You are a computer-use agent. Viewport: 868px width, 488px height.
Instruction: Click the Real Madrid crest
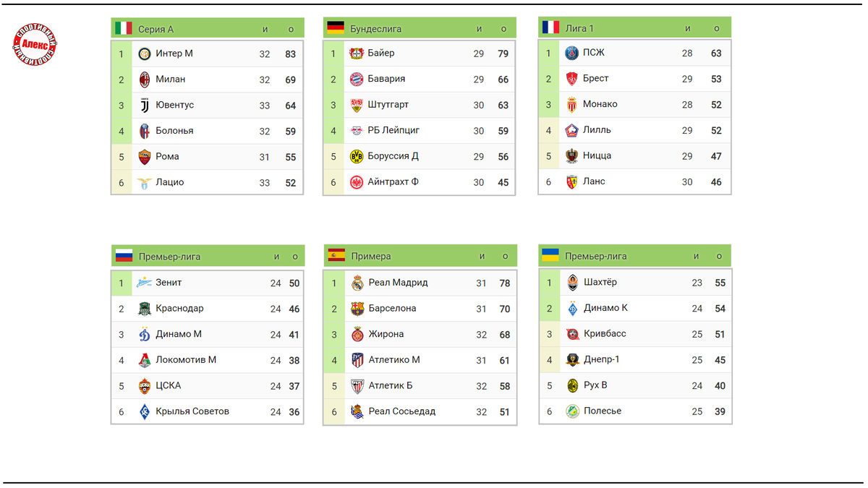(x=357, y=283)
